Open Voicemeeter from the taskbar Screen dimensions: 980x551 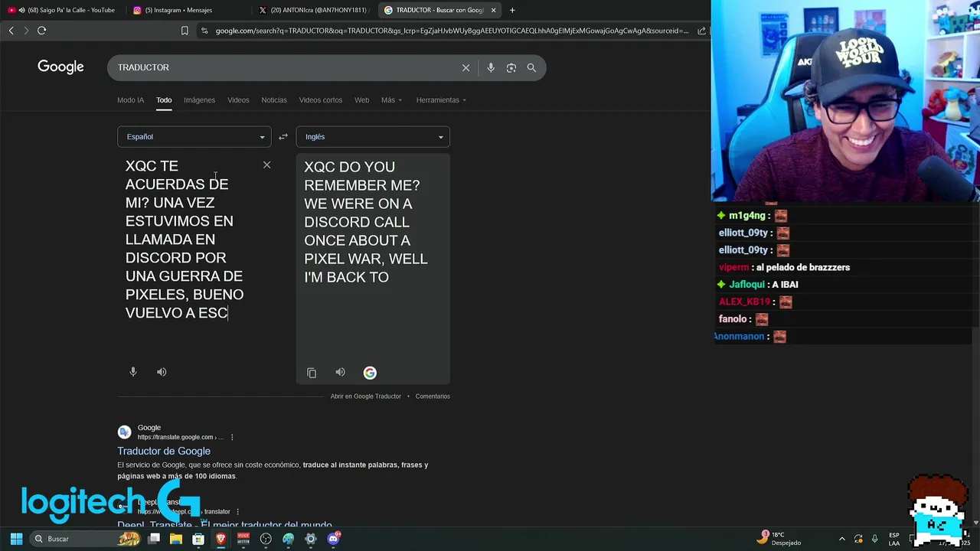point(243,539)
